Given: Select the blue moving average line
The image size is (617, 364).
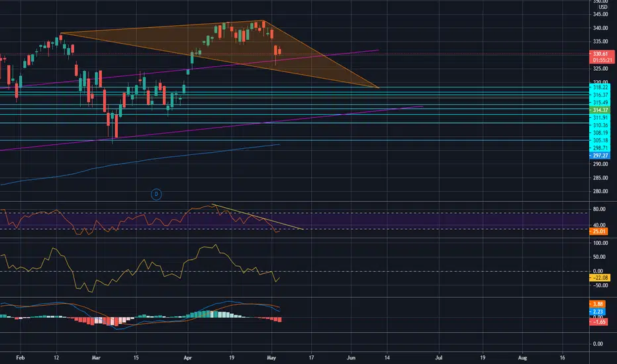Looking at the screenshot, I should [140, 165].
